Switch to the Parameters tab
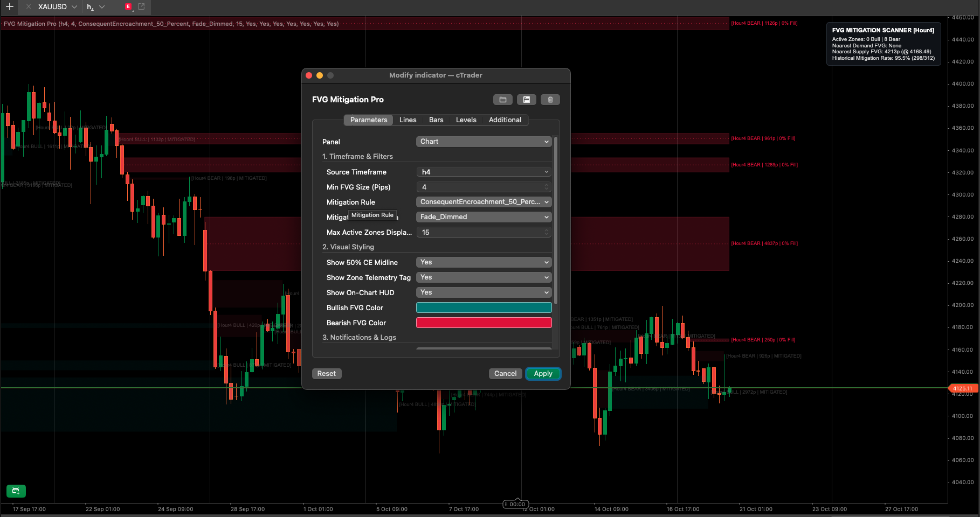 point(369,120)
